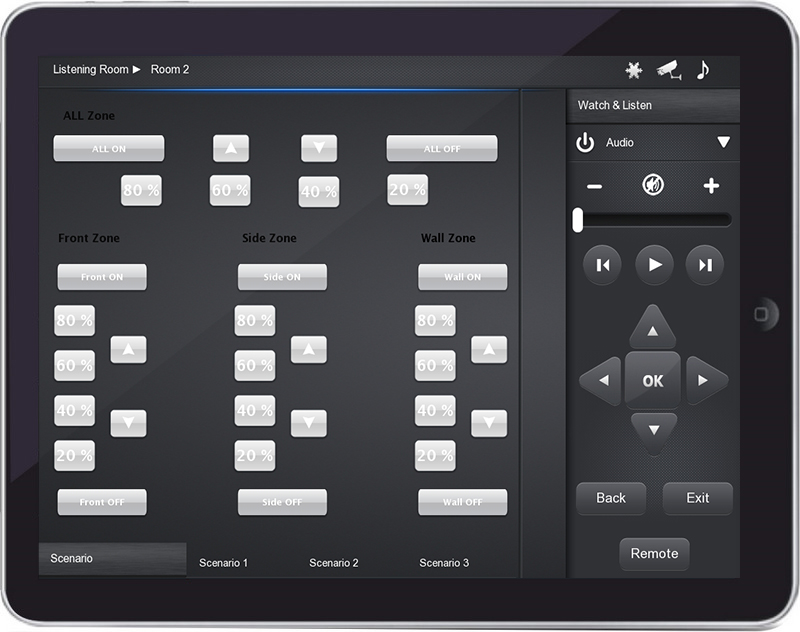Click the volume slider track

[x=655, y=220]
